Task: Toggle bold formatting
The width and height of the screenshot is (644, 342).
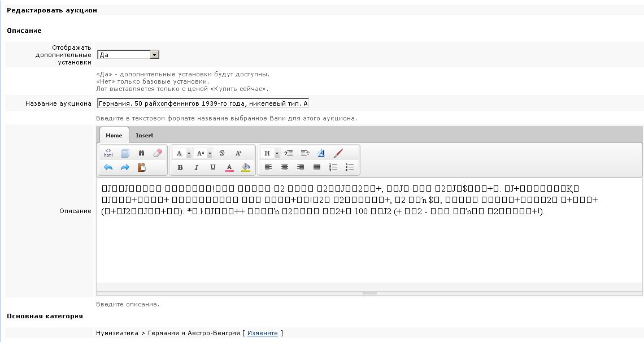Action: (180, 167)
